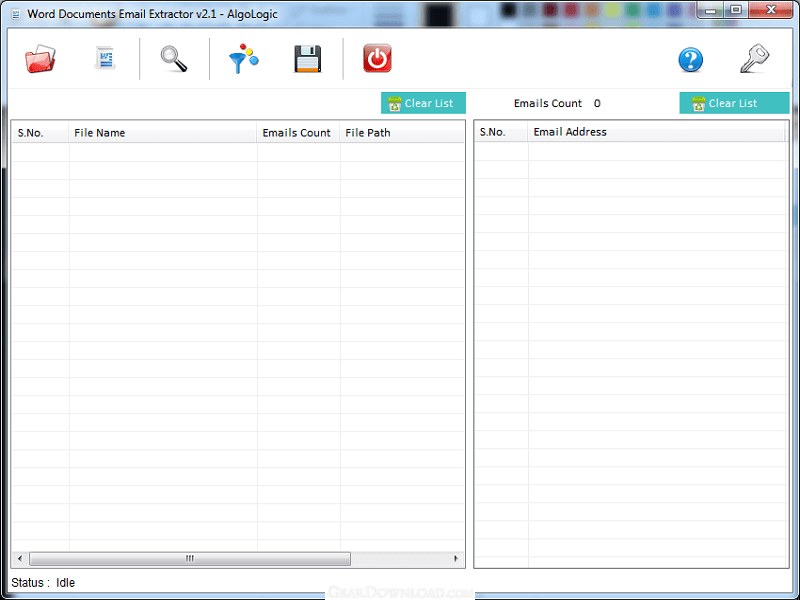Open the email filter funnel icon
The image size is (800, 600).
(243, 59)
